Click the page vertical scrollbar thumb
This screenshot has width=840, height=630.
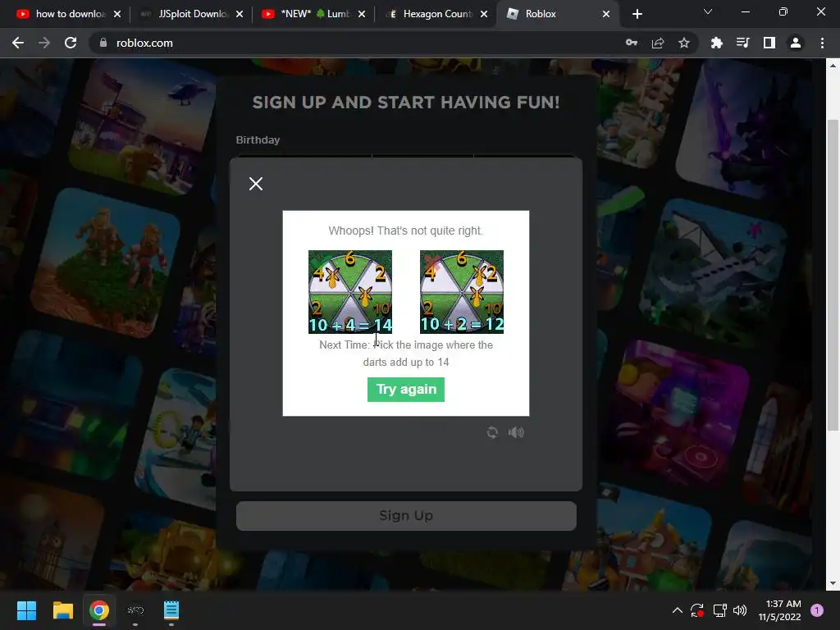tap(833, 275)
